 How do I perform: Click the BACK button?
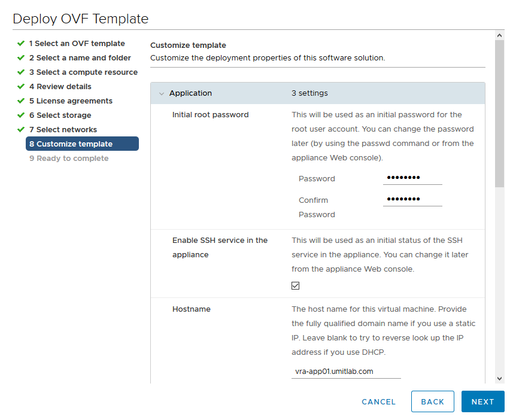tap(432, 402)
